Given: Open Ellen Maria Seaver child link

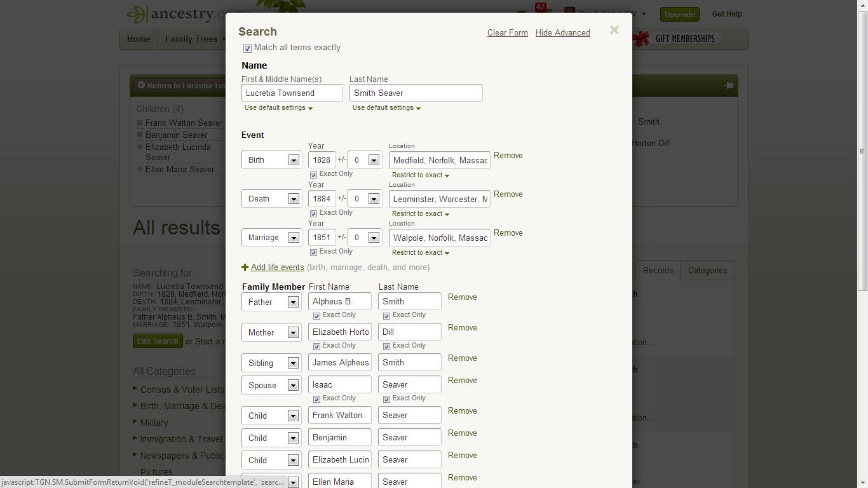Looking at the screenshot, I should tap(180, 170).
